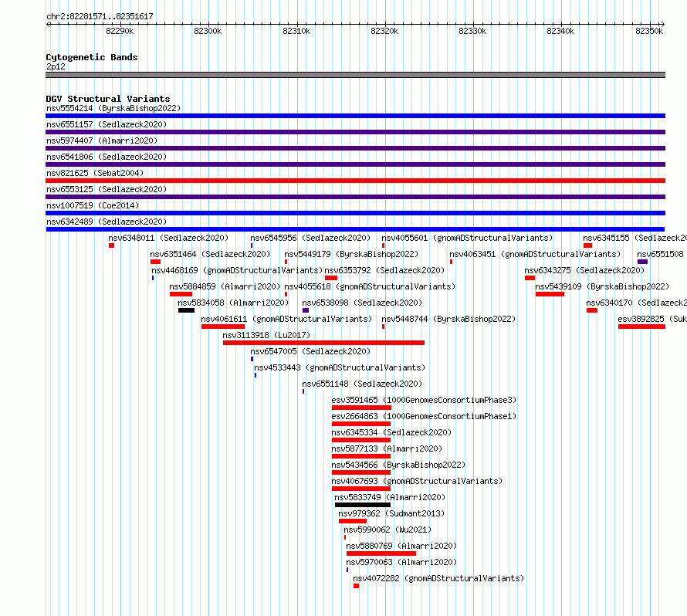Click the nsv6345334 (Sedlazeck2020) label
Viewport: 687px width, 616px height.
391,432
